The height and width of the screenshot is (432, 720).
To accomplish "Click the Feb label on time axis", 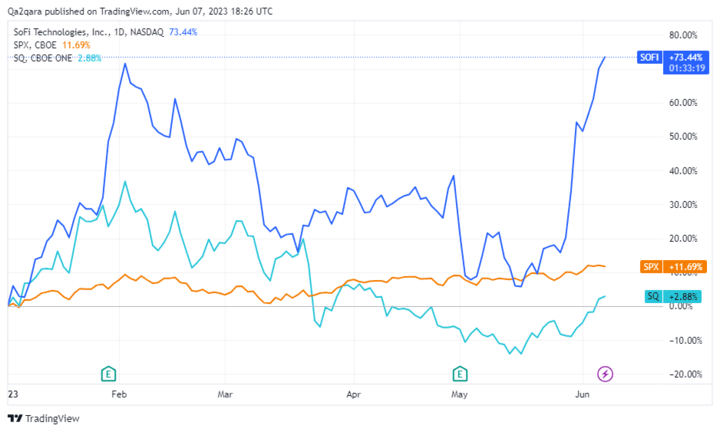I will click(x=119, y=394).
